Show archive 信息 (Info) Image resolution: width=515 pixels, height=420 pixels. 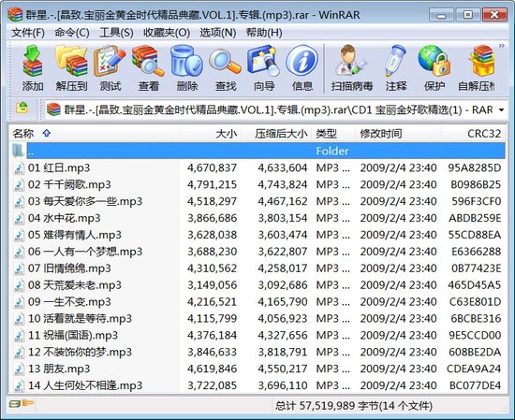coord(302,68)
